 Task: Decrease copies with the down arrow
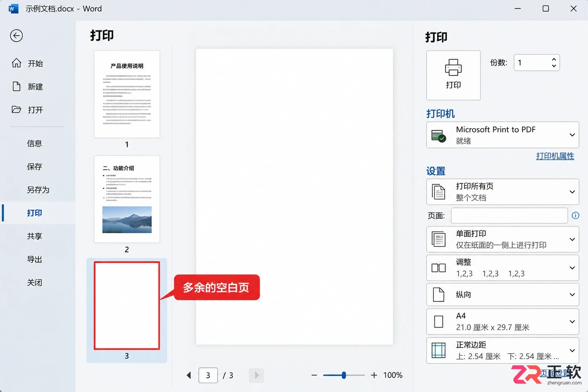554,66
